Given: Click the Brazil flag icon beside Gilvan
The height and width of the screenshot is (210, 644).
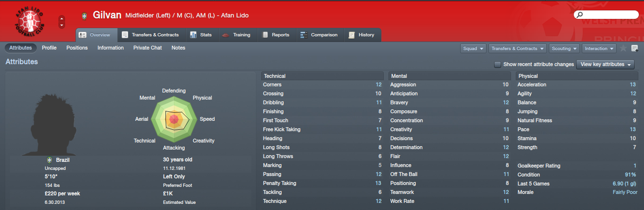Looking at the screenshot, I should [84, 16].
